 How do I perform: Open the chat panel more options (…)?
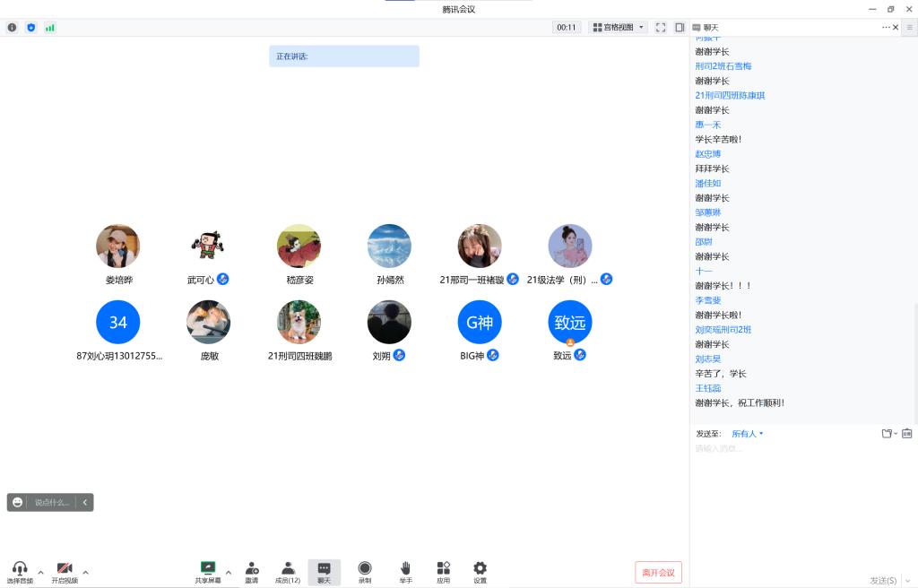coord(886,28)
